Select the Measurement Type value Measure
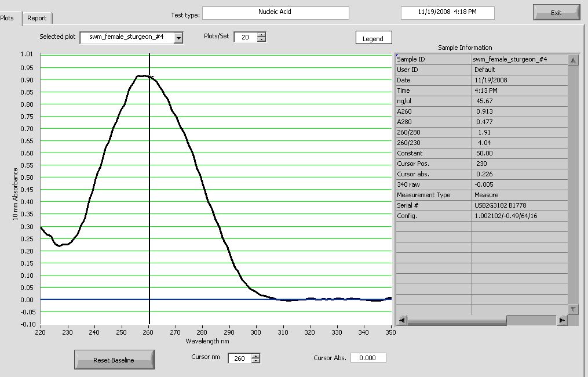 pyautogui.click(x=487, y=195)
